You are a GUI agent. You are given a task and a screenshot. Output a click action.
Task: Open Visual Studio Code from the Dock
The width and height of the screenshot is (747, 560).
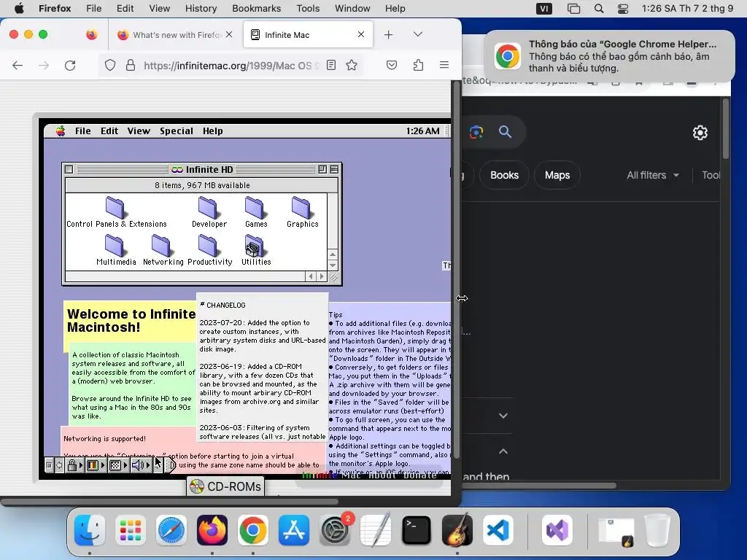(x=498, y=530)
